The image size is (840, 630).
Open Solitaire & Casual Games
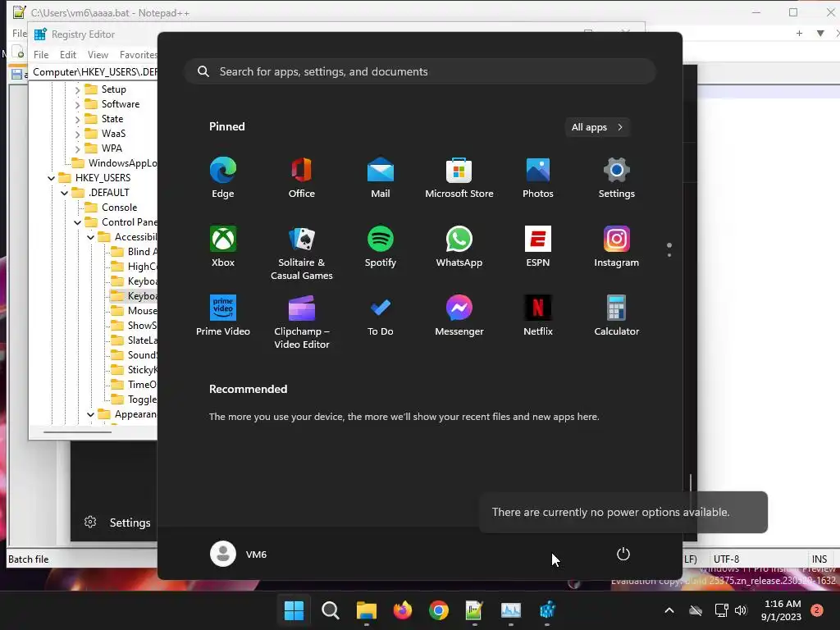pyautogui.click(x=302, y=253)
